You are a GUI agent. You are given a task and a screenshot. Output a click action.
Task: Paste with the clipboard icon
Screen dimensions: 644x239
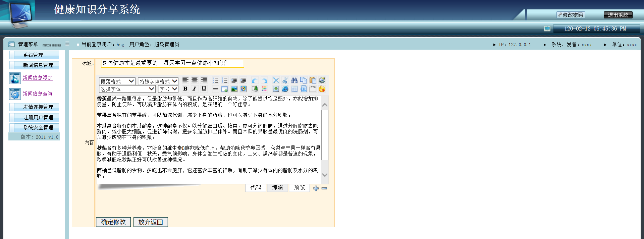coord(313,80)
